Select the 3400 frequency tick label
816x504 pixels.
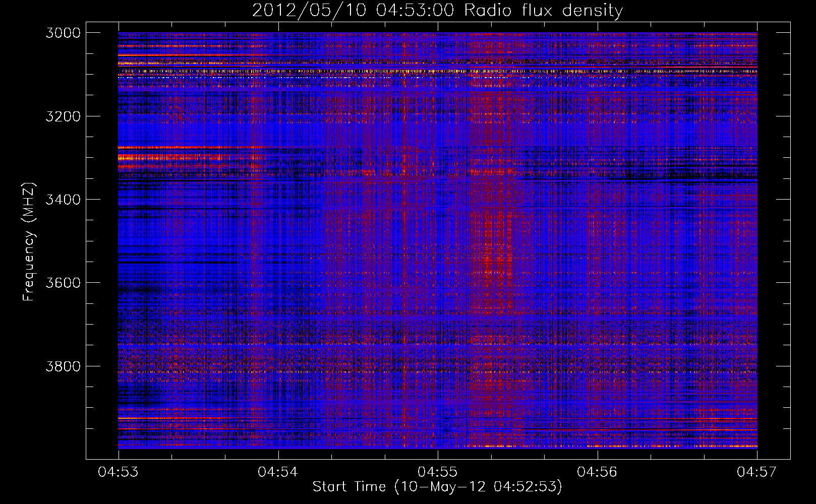coord(63,200)
